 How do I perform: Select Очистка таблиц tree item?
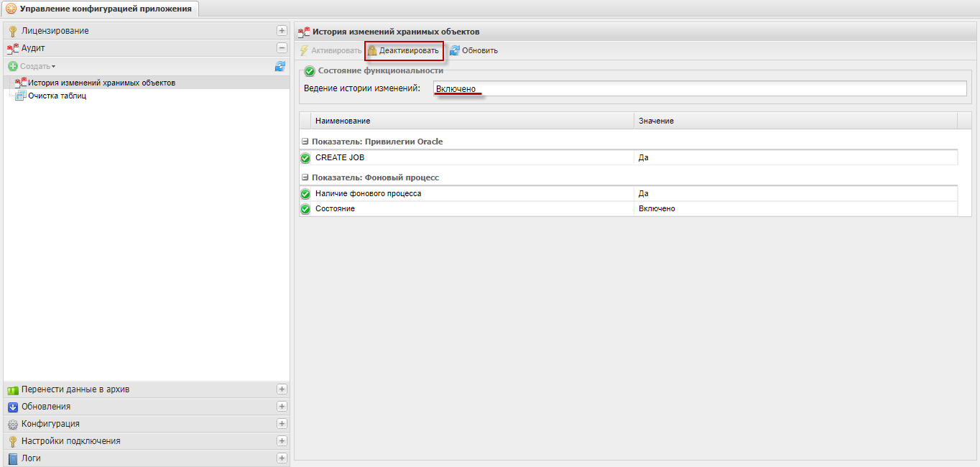click(57, 96)
